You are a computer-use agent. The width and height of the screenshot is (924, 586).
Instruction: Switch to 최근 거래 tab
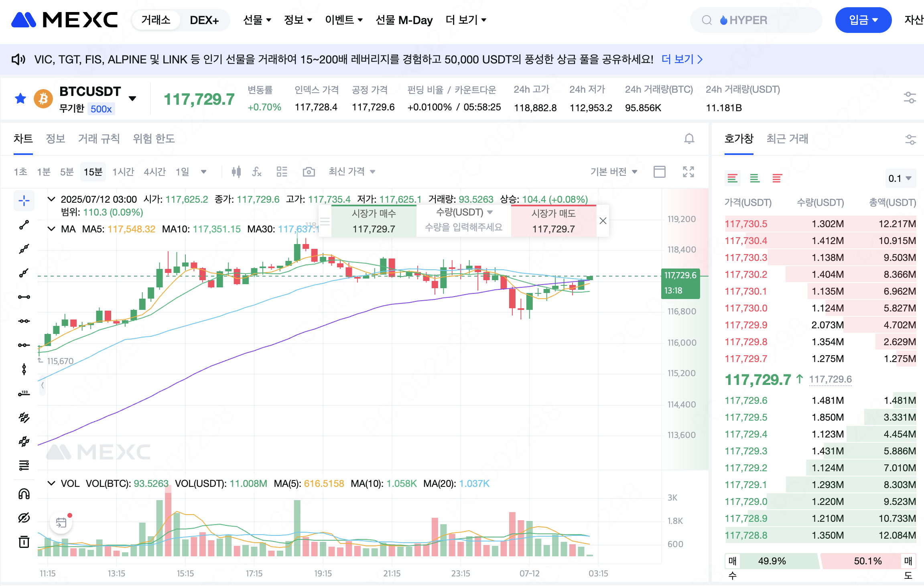(x=787, y=139)
